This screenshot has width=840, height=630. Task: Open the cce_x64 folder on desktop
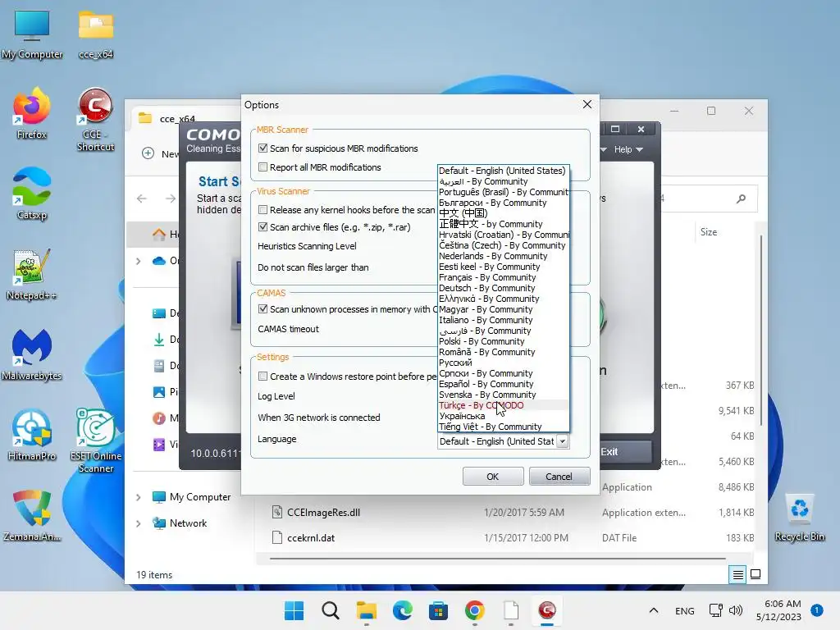coord(96,34)
